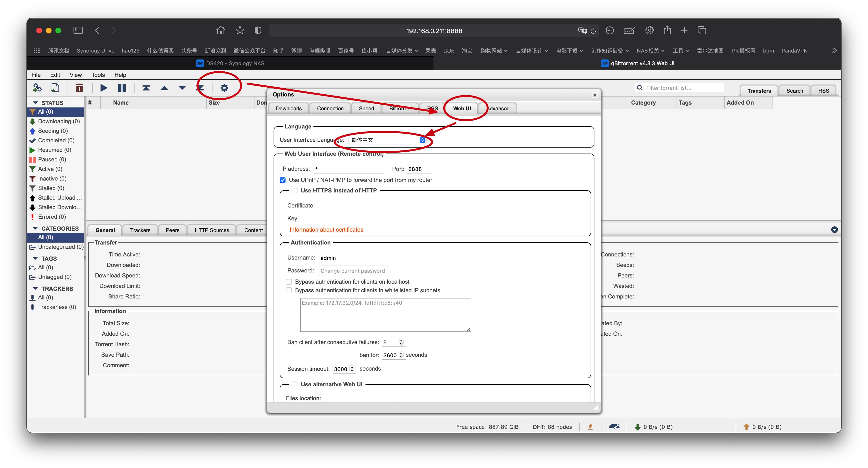
Task: Click the alternative speed limits speedometer icon
Action: tap(614, 426)
